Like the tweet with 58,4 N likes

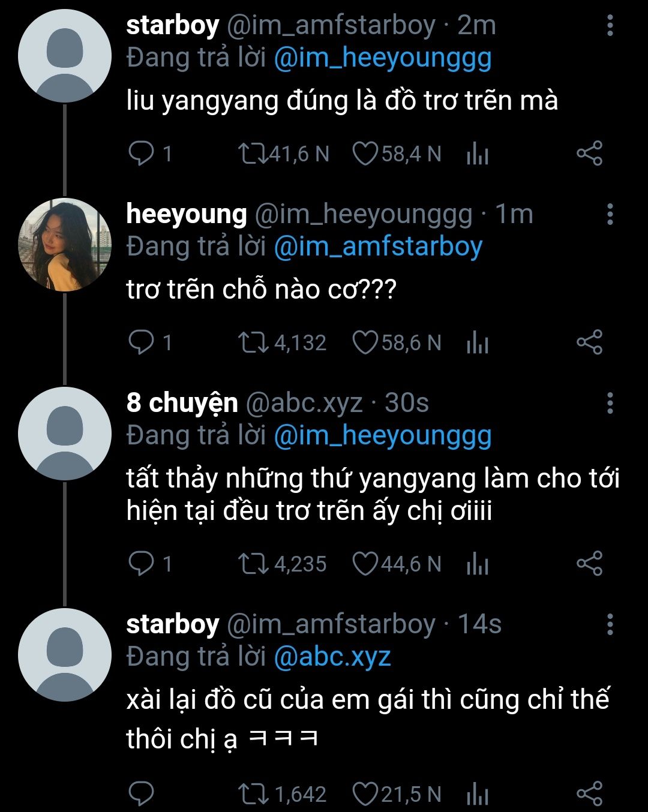coord(364,154)
